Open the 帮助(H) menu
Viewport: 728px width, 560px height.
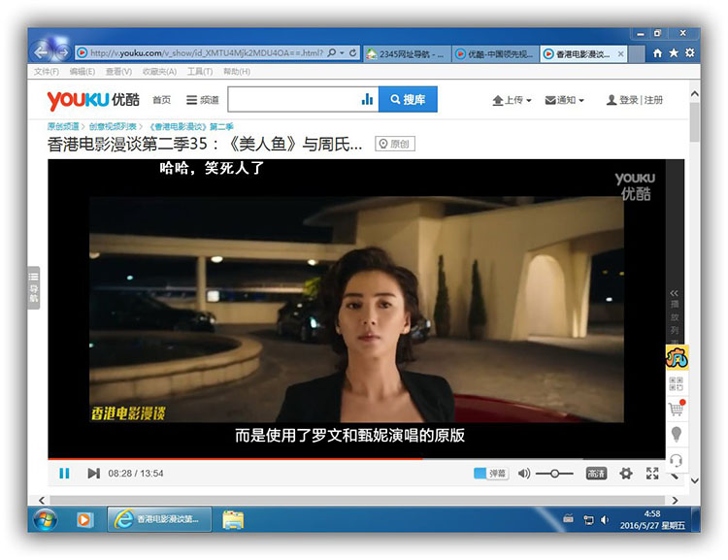point(237,72)
